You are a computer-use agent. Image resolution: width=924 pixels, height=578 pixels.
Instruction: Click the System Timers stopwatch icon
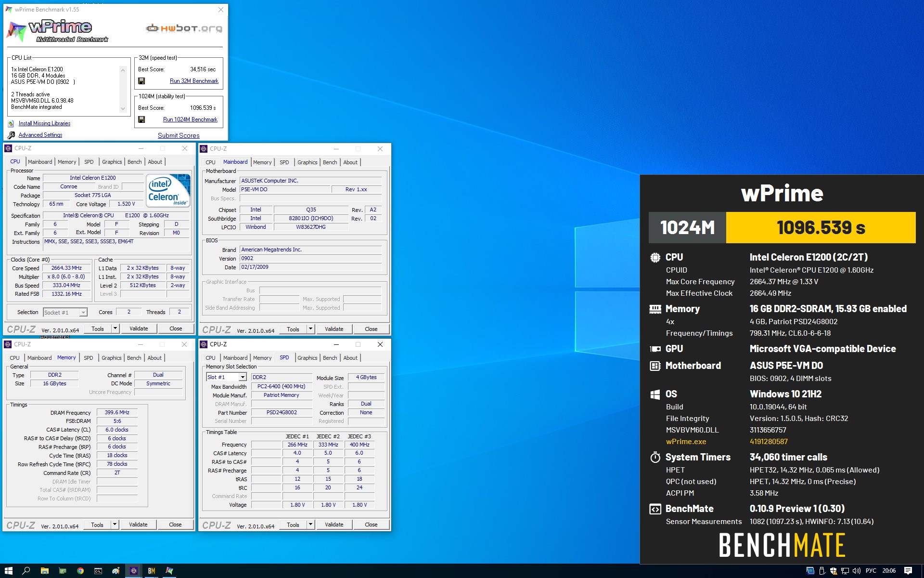655,457
